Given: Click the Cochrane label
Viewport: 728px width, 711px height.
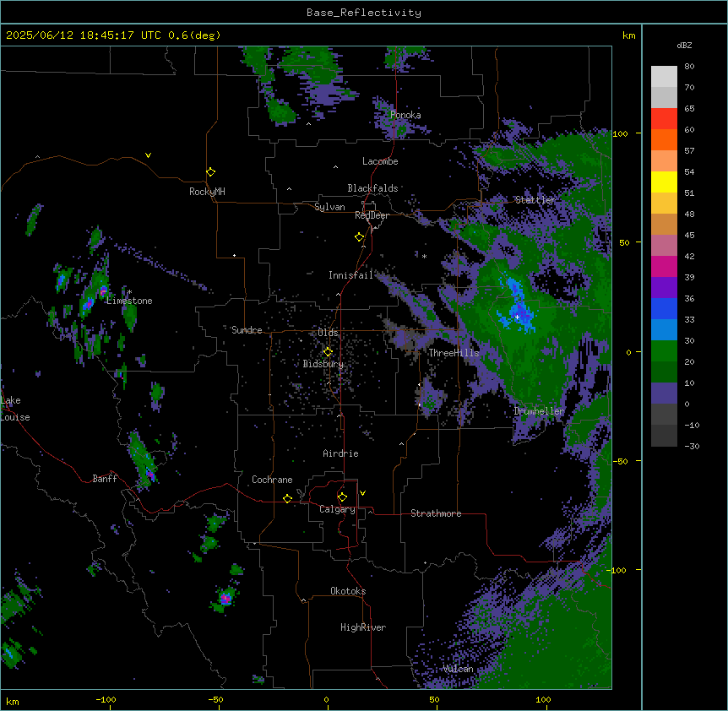Looking at the screenshot, I should tap(272, 480).
